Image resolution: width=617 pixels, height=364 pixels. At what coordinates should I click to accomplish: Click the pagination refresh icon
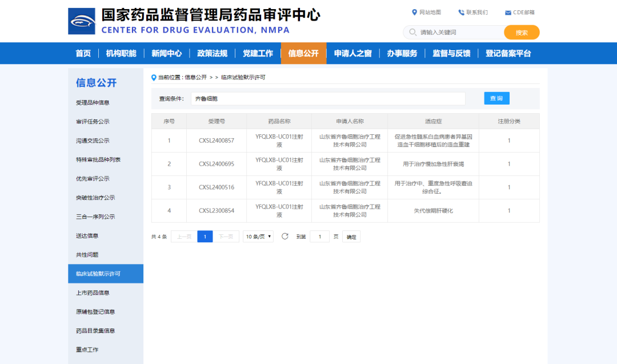[x=285, y=237]
